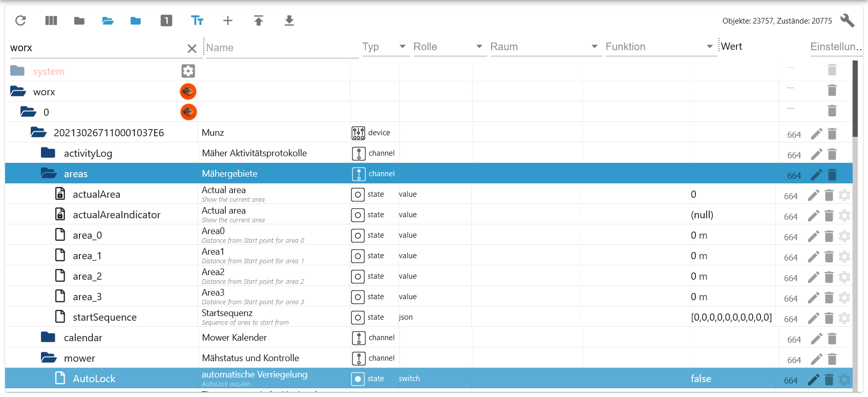Open custom settings gear for actualArea

(x=844, y=195)
